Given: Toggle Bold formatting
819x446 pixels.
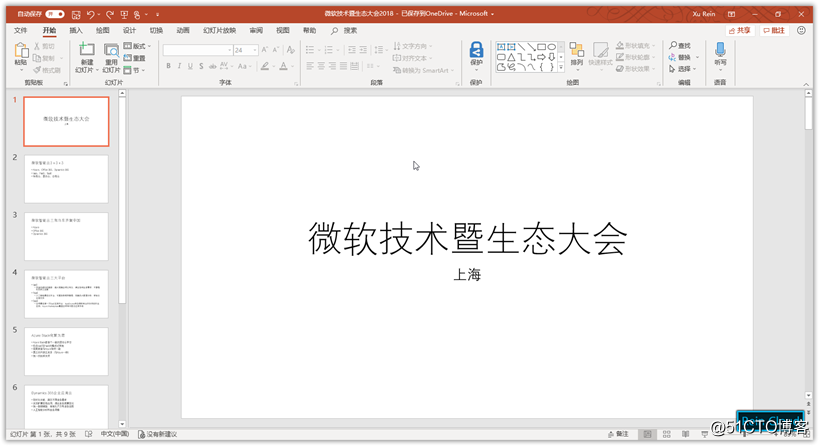Looking at the screenshot, I should coord(168,66).
